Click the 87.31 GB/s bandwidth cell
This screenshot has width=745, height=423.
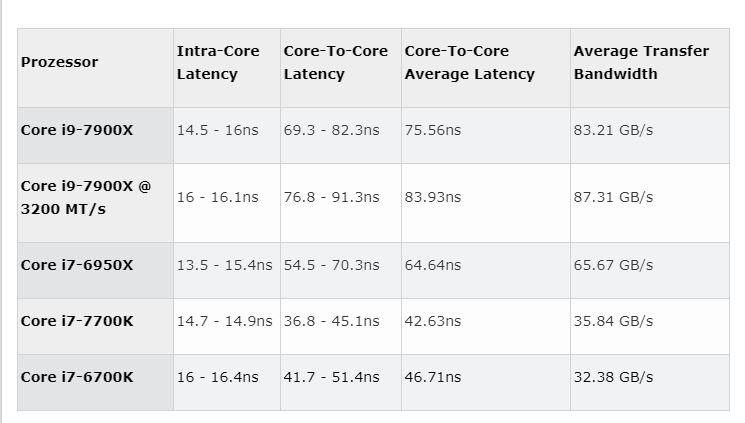tap(650, 203)
